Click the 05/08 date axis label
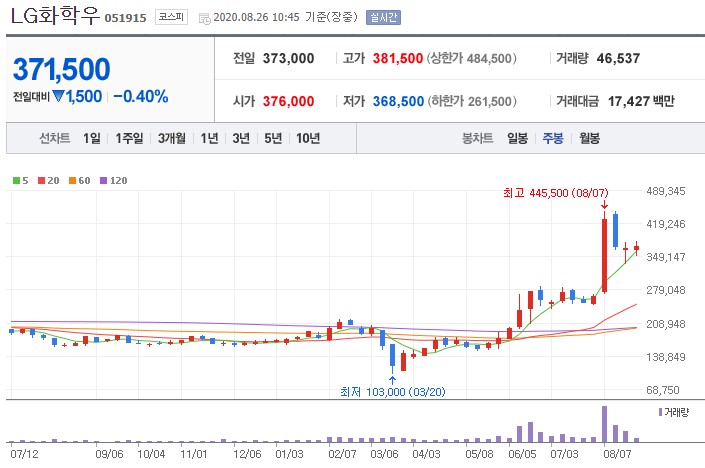 tap(480, 454)
